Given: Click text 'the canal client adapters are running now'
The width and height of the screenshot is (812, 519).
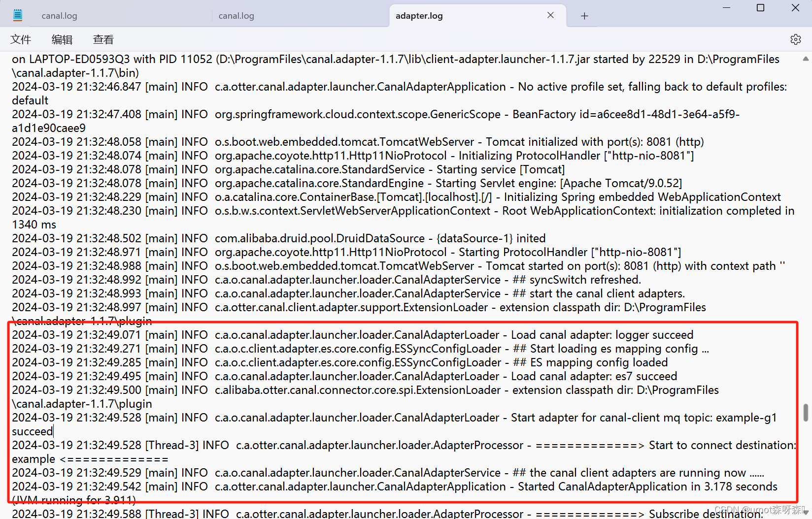Looking at the screenshot, I should tap(638, 473).
